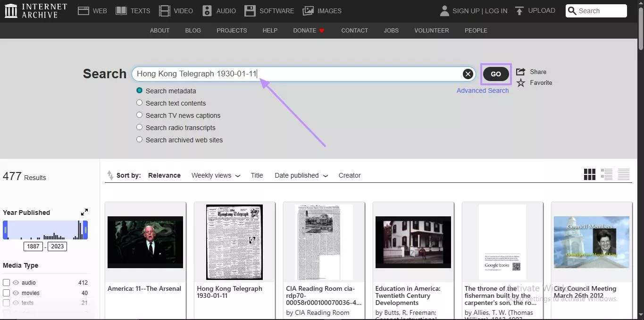The width and height of the screenshot is (644, 320).
Task: Select the Texts media section
Action: pos(133,10)
